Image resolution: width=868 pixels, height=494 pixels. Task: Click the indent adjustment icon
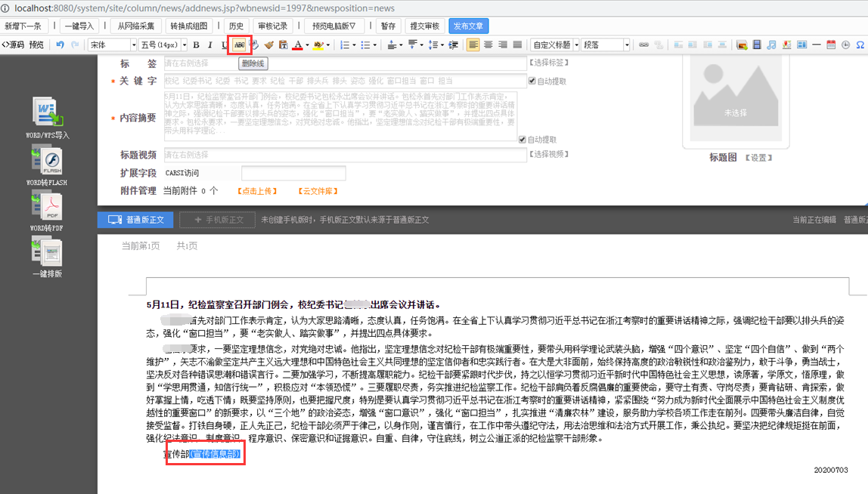tap(454, 45)
